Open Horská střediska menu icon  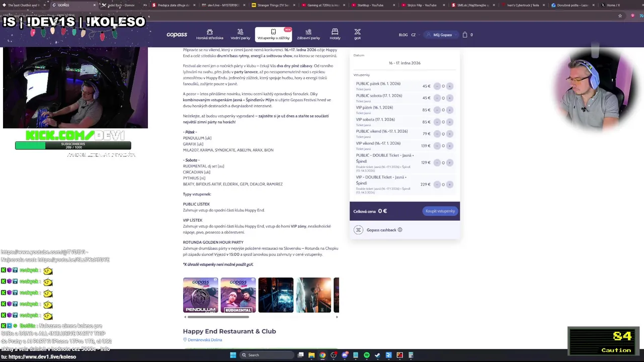tap(210, 32)
